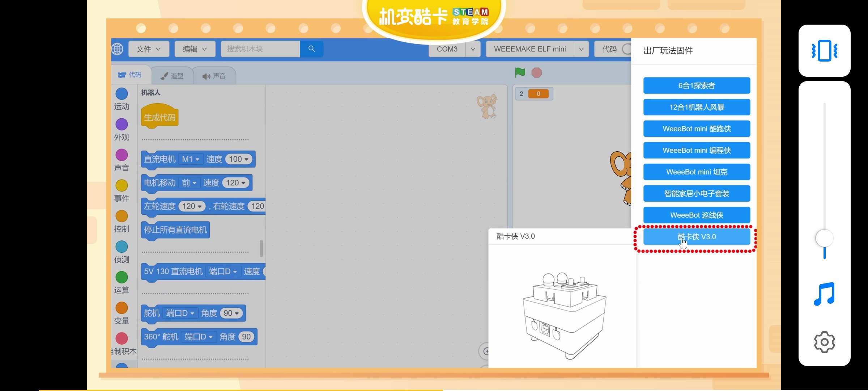Viewport: 868px width, 391px height.
Task: Toggle the 代码 code mode switch
Action: (x=626, y=49)
